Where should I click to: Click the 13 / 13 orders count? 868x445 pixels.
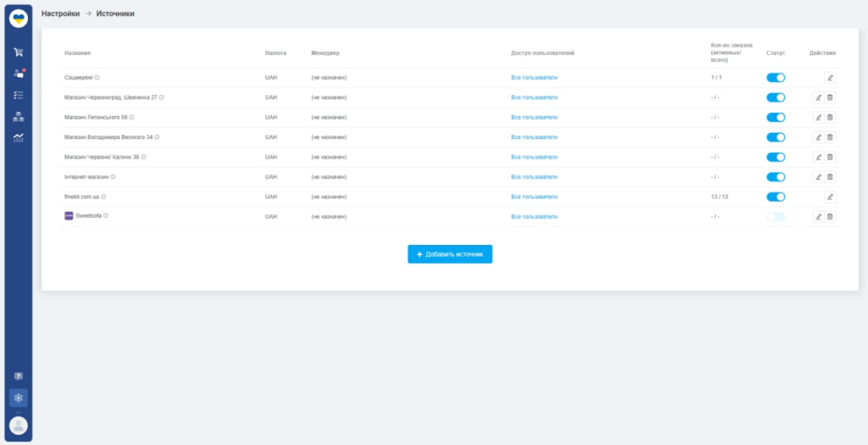tap(720, 197)
